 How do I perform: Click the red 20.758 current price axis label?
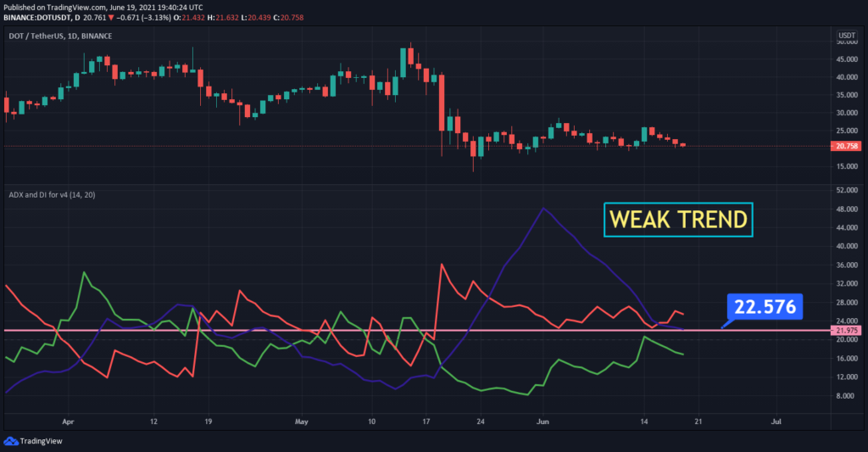[x=846, y=146]
